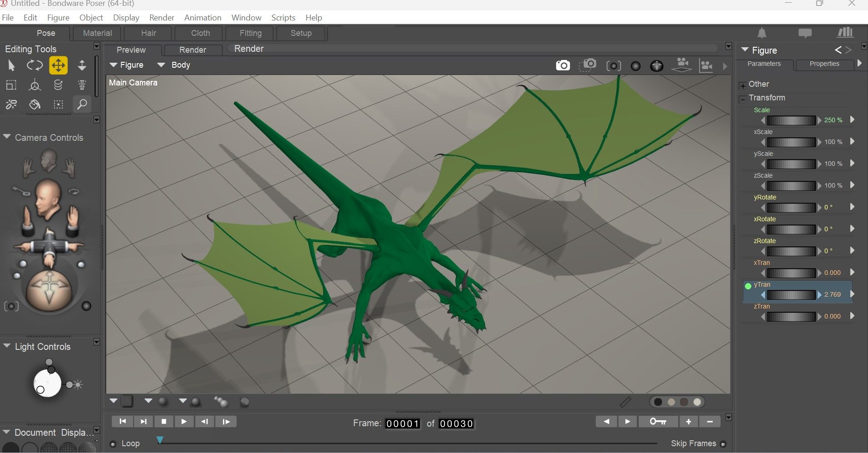Viewport: 868px width, 453px height.
Task: Jump to first frame button
Action: point(123,422)
